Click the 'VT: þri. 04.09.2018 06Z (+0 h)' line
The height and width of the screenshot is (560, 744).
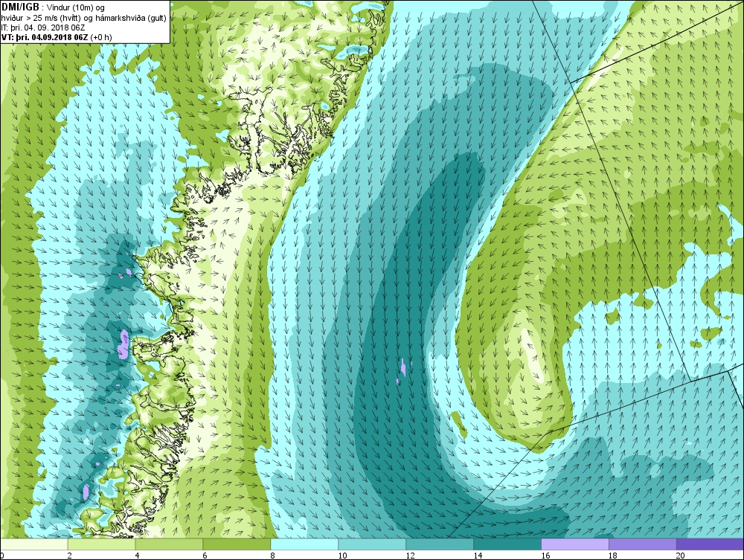click(x=57, y=37)
